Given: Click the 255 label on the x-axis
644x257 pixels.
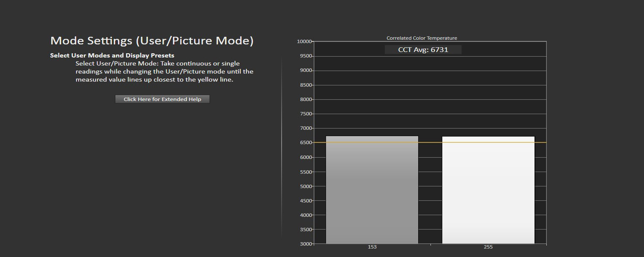Looking at the screenshot, I should tap(488, 247).
